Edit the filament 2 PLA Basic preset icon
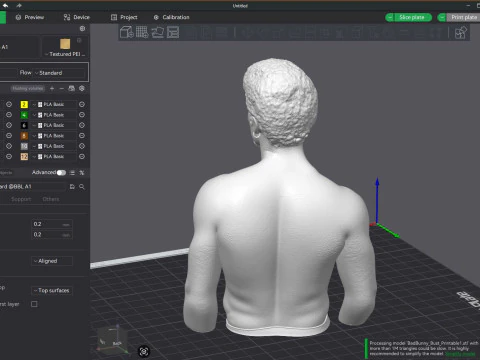Screen dimensions: 480x360 click(82, 104)
